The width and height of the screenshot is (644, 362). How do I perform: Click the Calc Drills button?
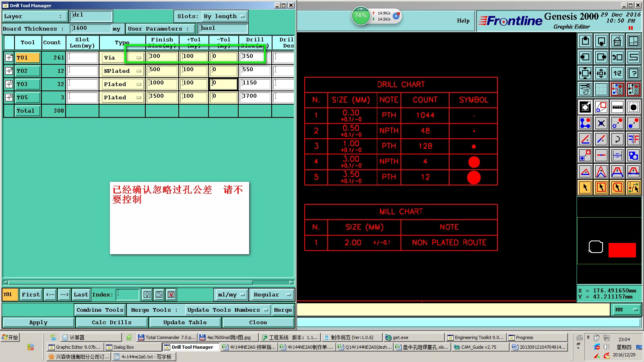click(111, 323)
